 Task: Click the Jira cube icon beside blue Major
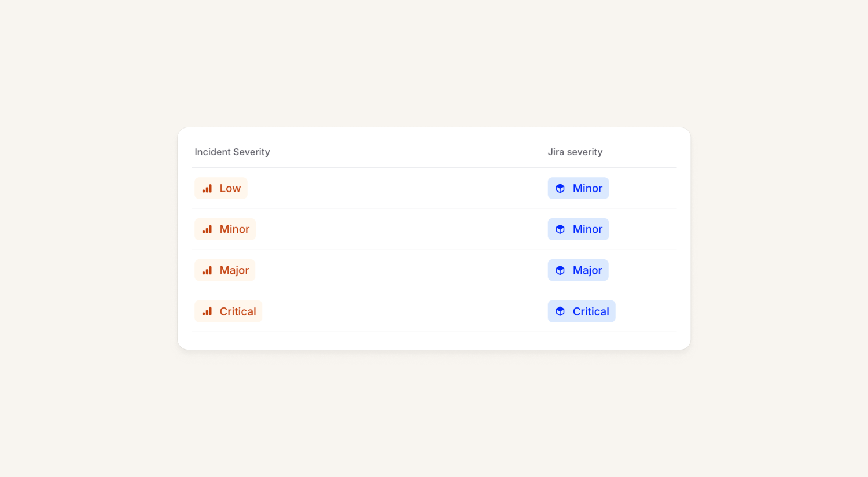tap(560, 271)
